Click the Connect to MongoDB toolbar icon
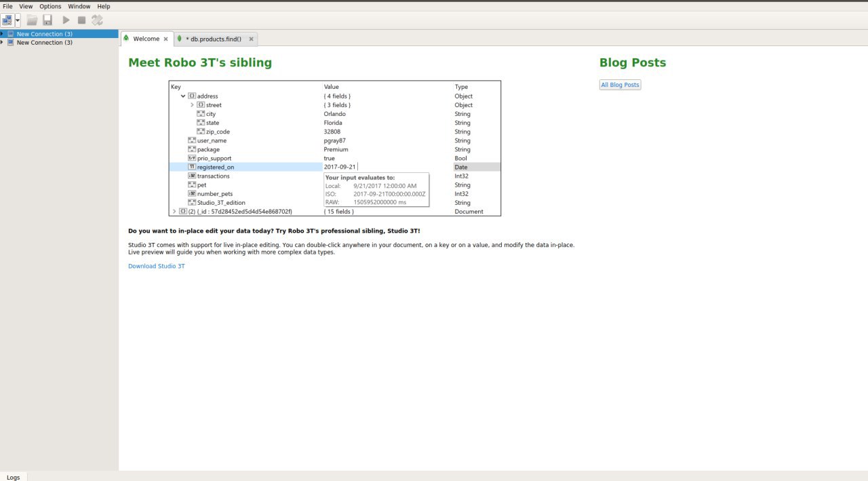Viewport: 868px width, 481px height. click(7, 20)
